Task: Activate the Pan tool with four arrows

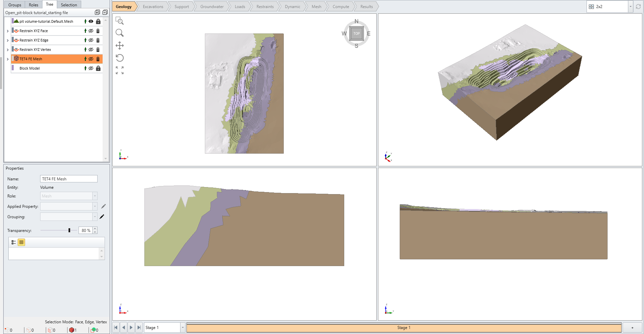Action: coord(119,46)
